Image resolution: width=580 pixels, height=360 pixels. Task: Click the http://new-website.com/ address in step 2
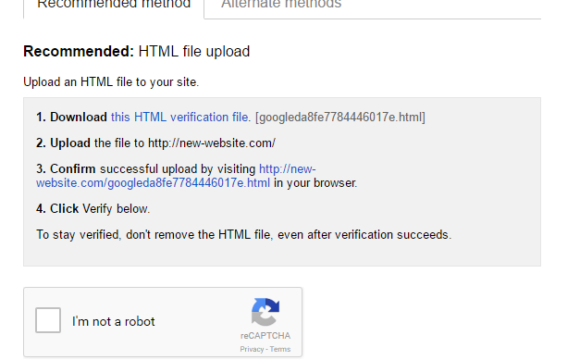[x=212, y=143]
